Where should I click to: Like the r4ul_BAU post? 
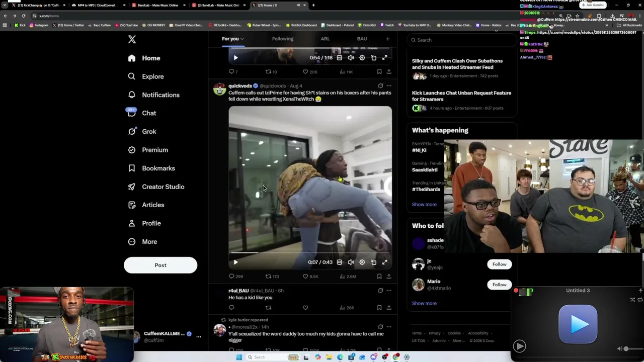point(305,308)
